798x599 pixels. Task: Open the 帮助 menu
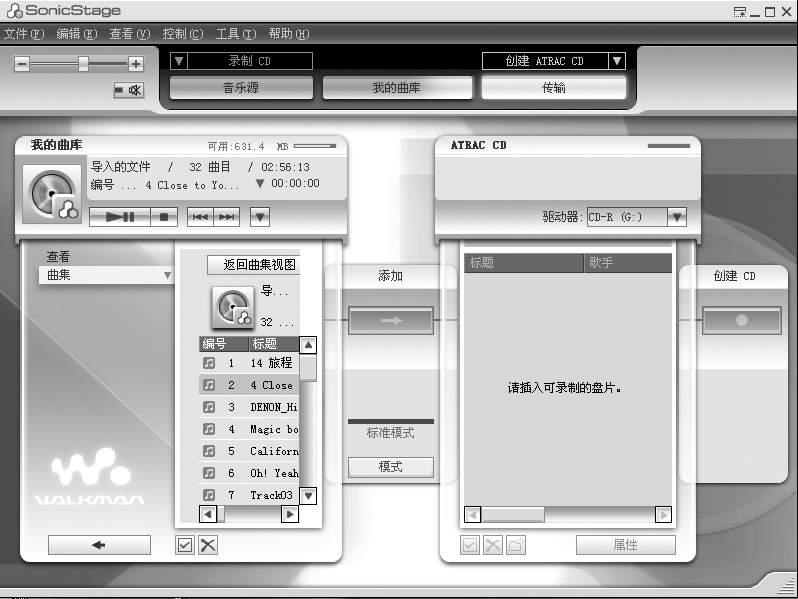[x=289, y=34]
